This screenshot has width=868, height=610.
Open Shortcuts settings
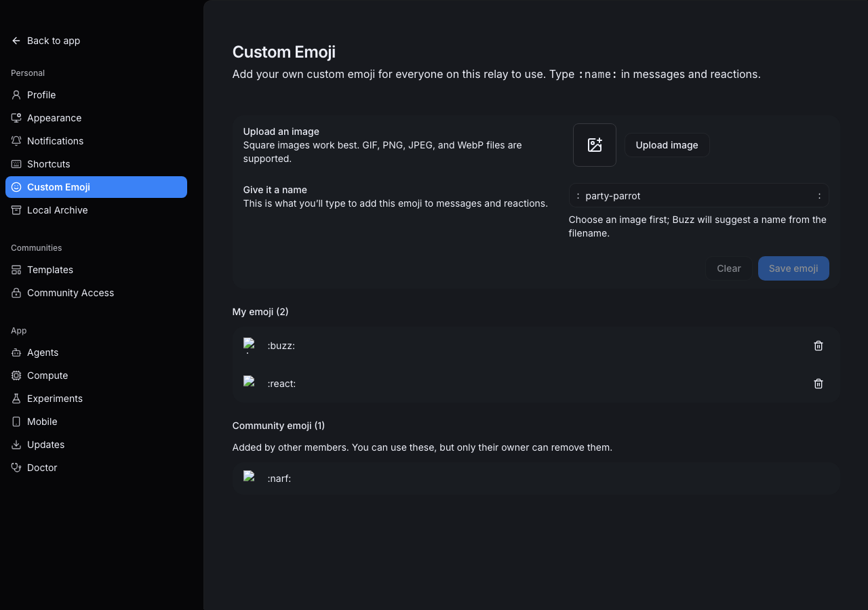click(96, 164)
